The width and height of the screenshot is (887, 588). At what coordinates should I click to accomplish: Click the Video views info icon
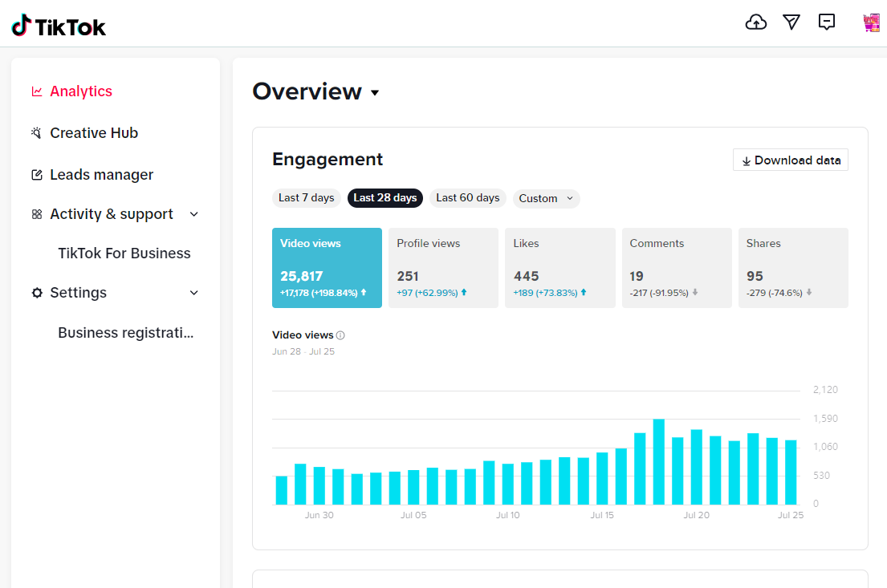pyautogui.click(x=340, y=335)
